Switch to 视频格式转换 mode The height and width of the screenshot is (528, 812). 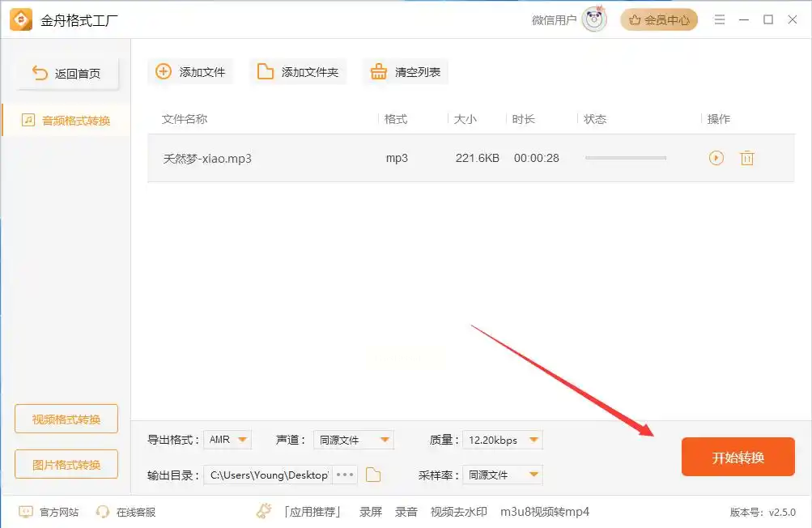click(66, 419)
